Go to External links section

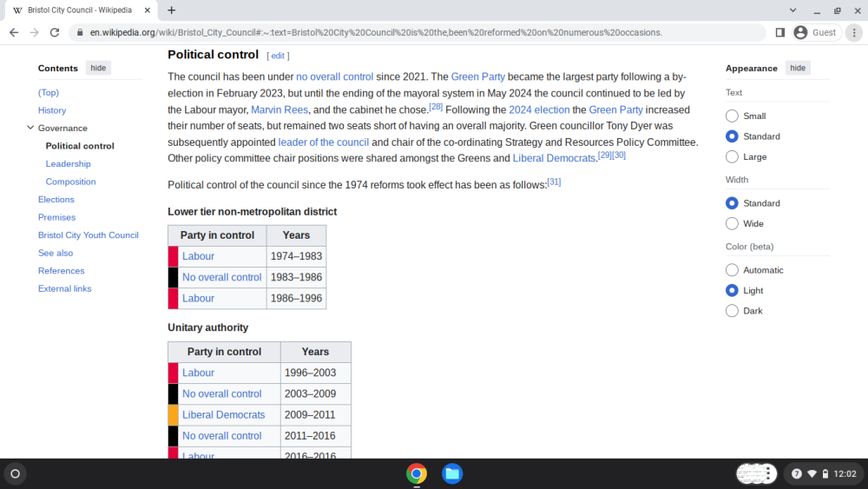(65, 288)
